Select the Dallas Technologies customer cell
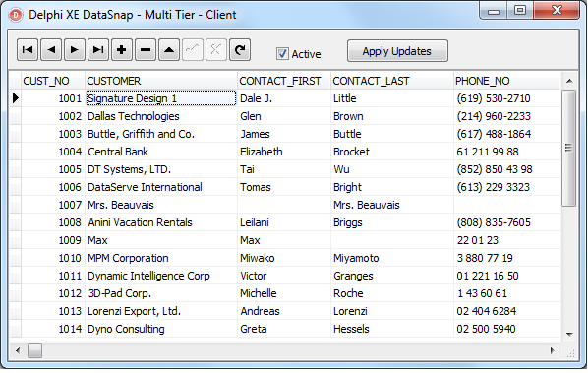The height and width of the screenshot is (373, 588). 161,116
